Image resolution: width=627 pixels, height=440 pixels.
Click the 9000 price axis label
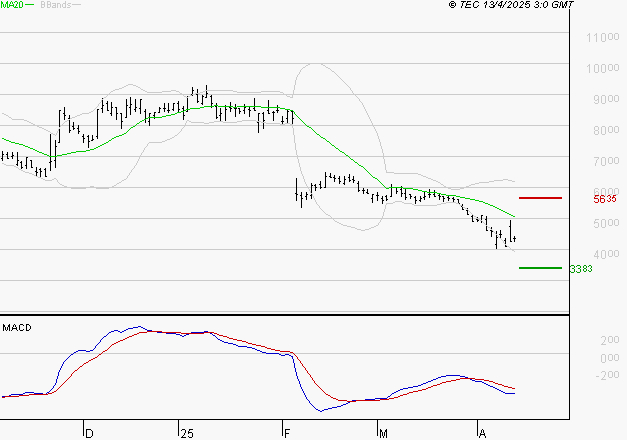[606, 99]
